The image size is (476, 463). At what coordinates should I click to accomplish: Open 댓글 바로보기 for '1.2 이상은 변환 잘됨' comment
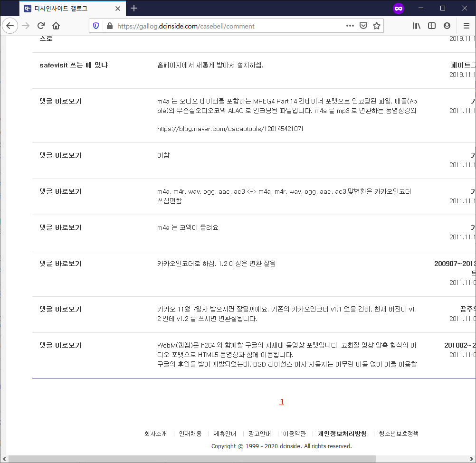(60, 264)
